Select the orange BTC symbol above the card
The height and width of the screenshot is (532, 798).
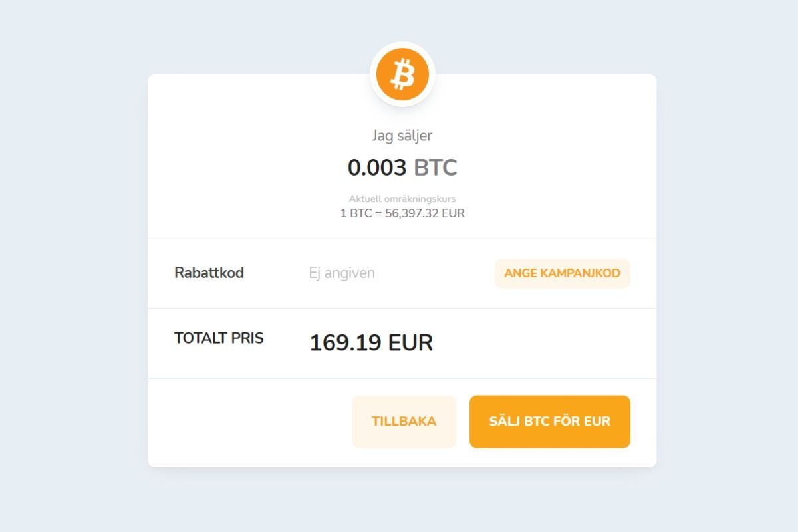coord(402,75)
